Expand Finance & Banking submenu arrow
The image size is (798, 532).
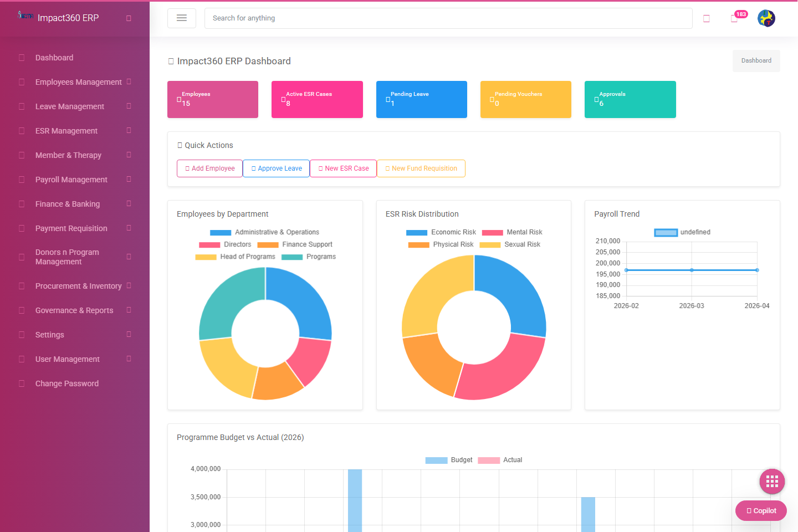[129, 203]
